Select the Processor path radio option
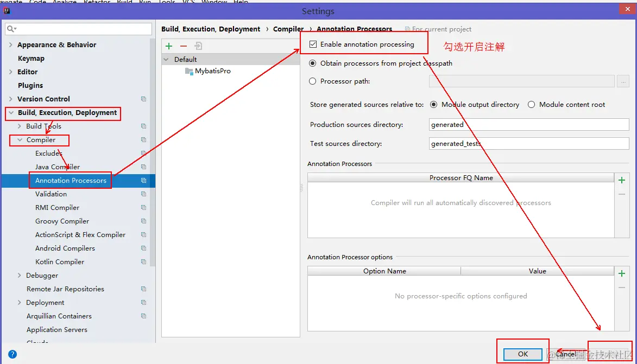This screenshot has height=364, width=637. pos(312,81)
